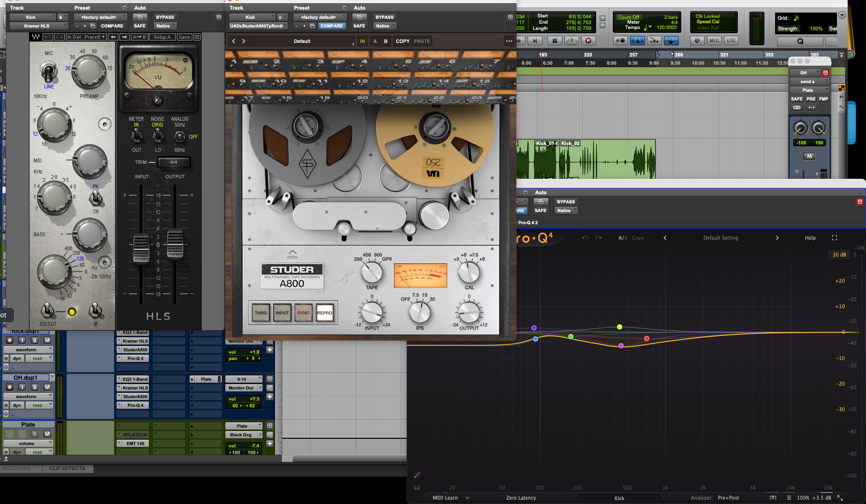866x504 pixels.
Task: Mute the OH.dup1 track
Action: [47, 387]
